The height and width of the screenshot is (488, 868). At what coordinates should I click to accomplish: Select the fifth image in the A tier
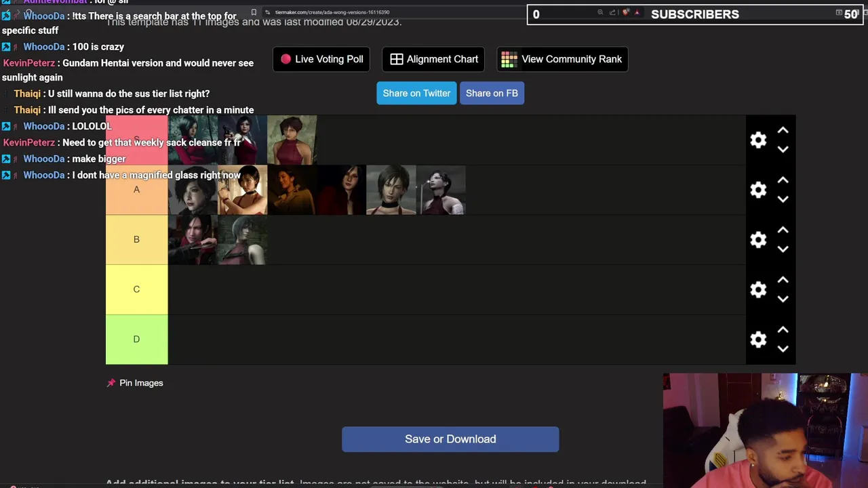point(391,190)
